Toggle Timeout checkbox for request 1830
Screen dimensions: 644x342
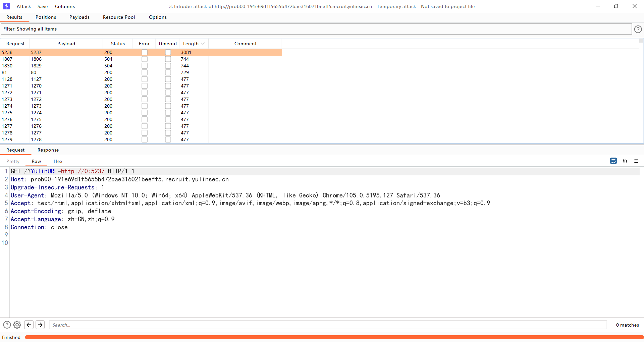(168, 66)
